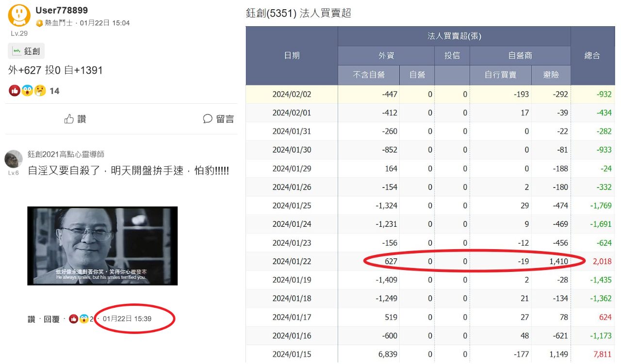Click the foreign investor value -1,324
This screenshot has height=364, width=621.
tap(386, 206)
